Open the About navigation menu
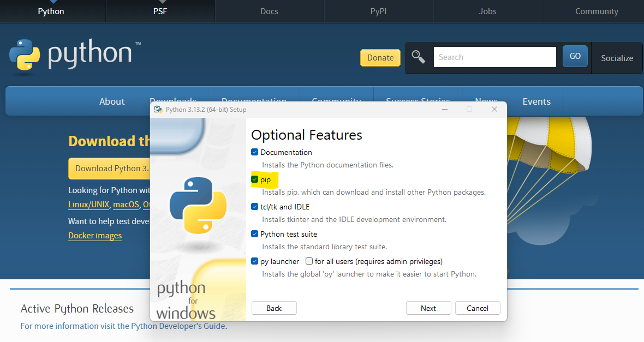The height and width of the screenshot is (342, 644). [112, 101]
